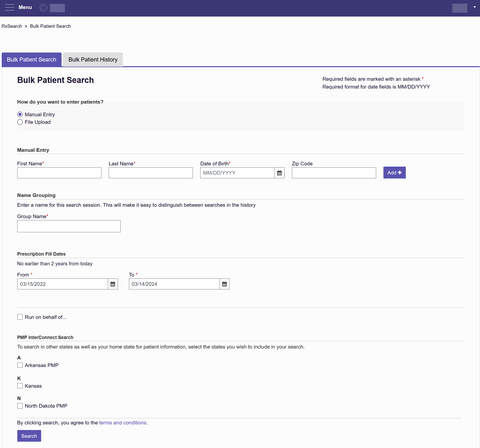The image size is (480, 448).
Task: Select the File Upload radio button
Action: (20, 122)
